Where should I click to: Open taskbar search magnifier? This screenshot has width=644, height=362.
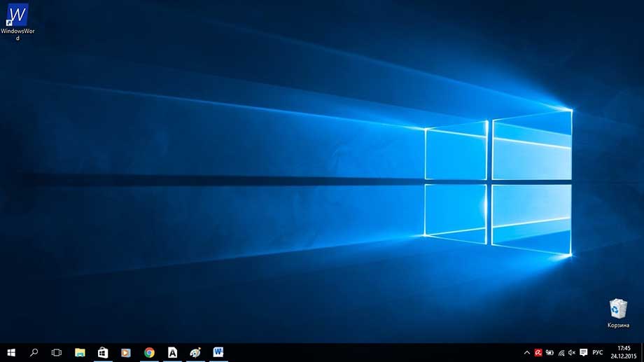[x=34, y=353]
